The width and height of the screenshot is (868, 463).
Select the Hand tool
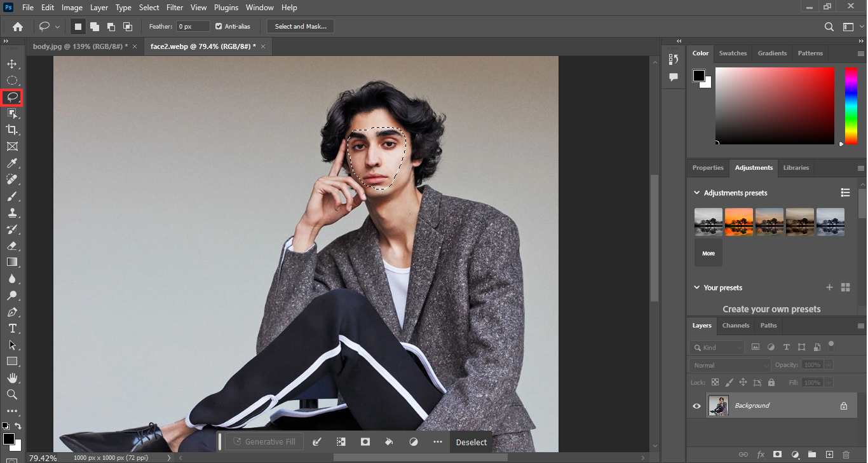(x=12, y=378)
